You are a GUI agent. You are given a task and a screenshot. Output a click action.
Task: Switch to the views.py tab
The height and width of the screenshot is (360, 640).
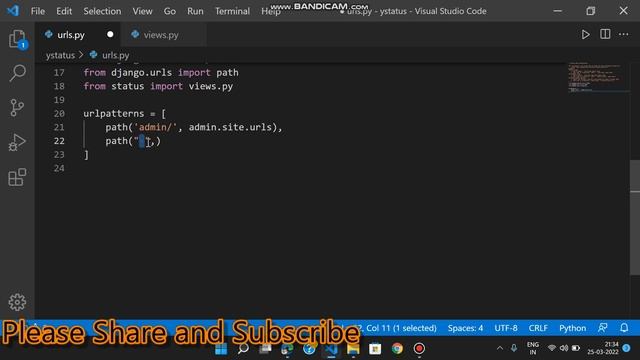click(x=163, y=35)
